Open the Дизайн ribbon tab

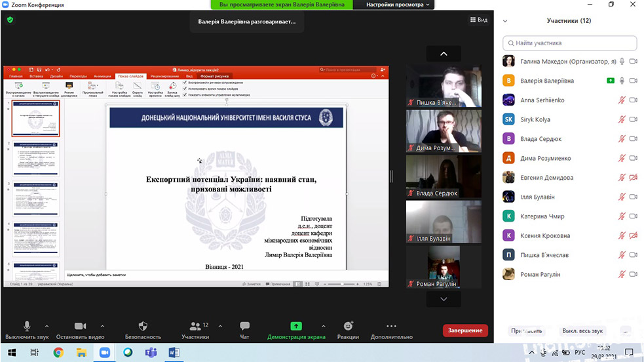pyautogui.click(x=56, y=76)
